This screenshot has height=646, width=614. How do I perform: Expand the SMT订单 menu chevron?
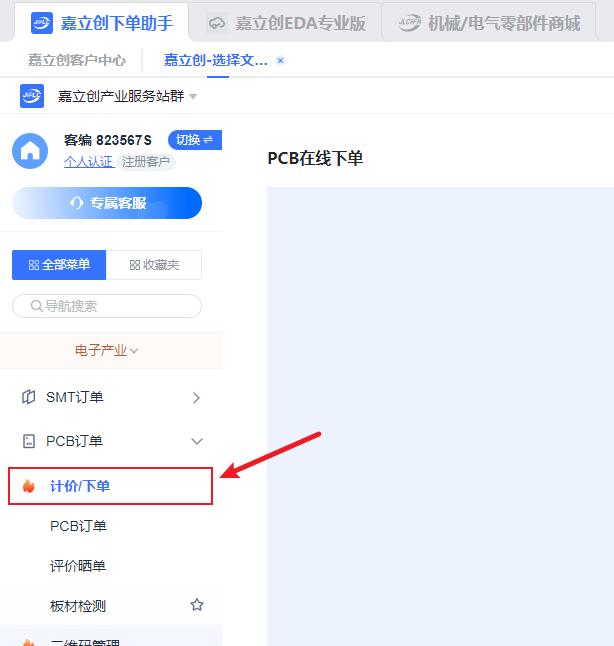tap(196, 398)
